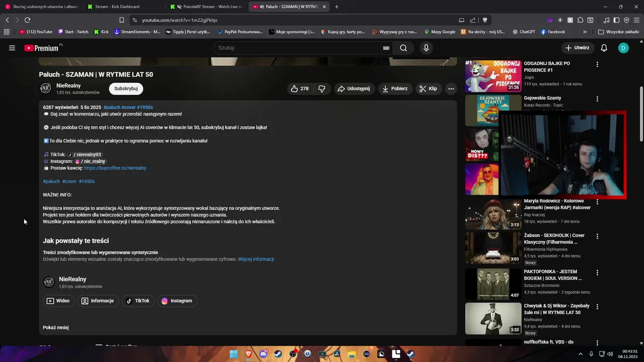Create a clip with Klip button
This screenshot has height=362, width=644.
[429, 88]
